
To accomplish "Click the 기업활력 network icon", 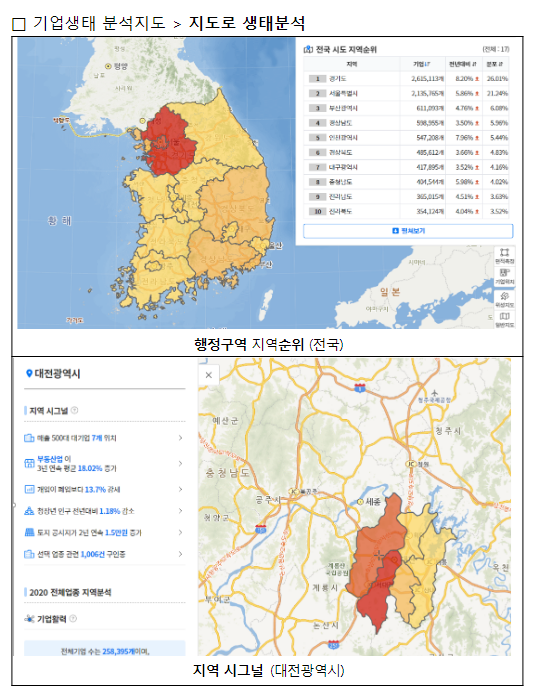I will 29,618.
